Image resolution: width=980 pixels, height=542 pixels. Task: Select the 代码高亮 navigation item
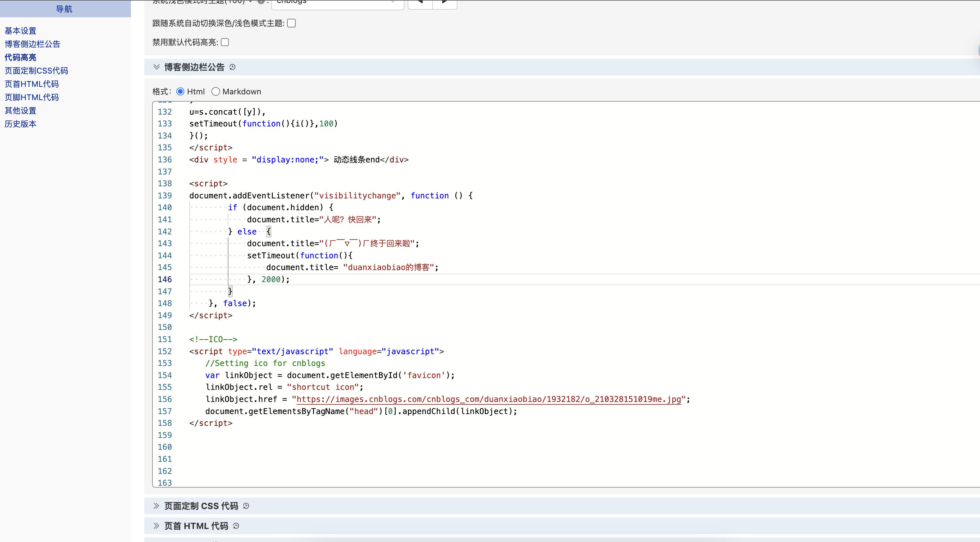click(x=21, y=57)
